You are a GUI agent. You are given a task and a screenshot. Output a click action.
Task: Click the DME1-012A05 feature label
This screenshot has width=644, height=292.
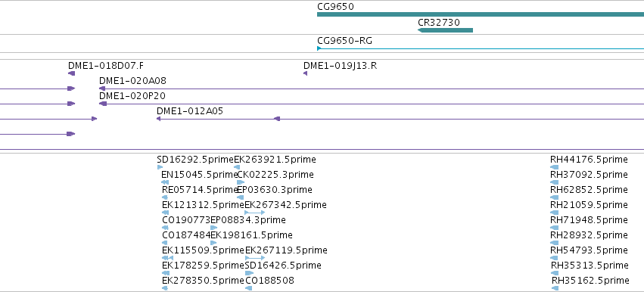(x=190, y=111)
